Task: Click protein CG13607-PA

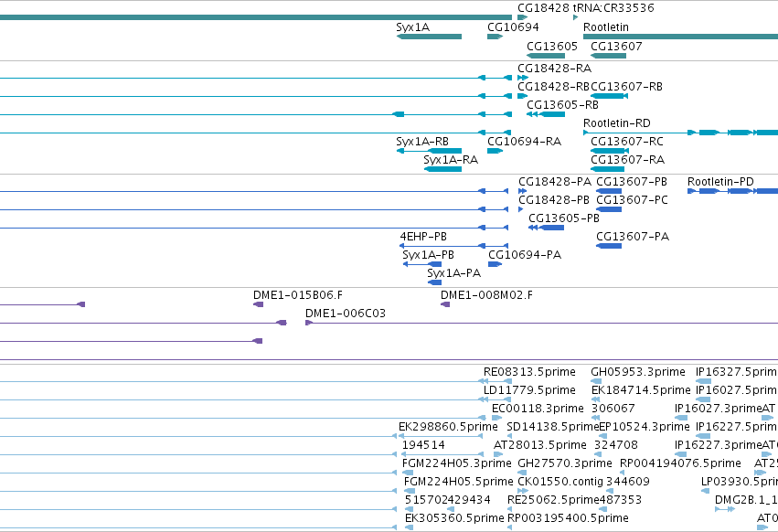Action: [x=633, y=237]
